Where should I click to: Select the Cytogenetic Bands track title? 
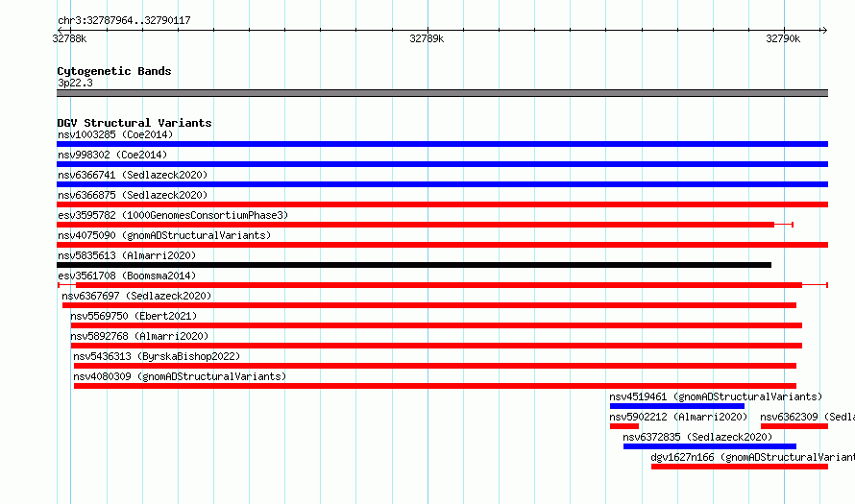click(114, 71)
